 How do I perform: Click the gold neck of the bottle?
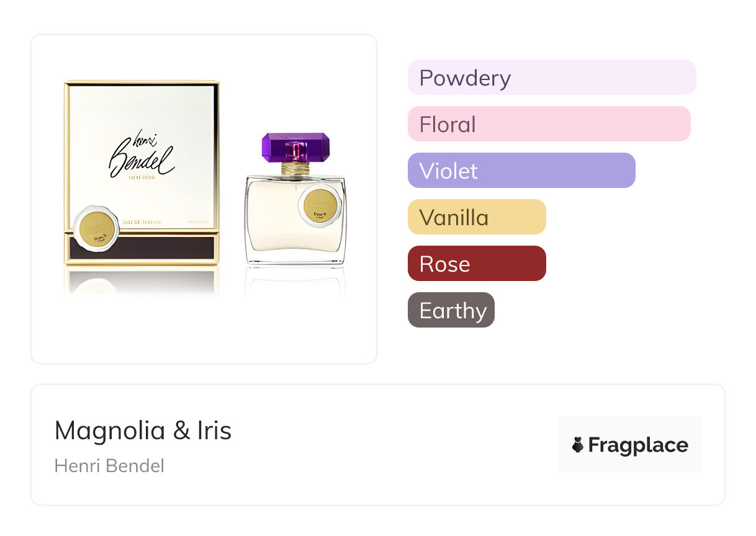coord(295,168)
